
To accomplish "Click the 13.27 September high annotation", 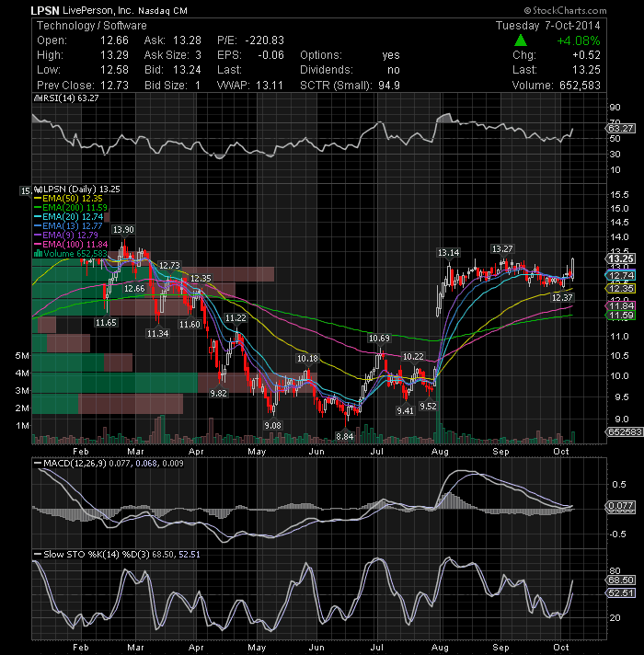I will point(502,249).
